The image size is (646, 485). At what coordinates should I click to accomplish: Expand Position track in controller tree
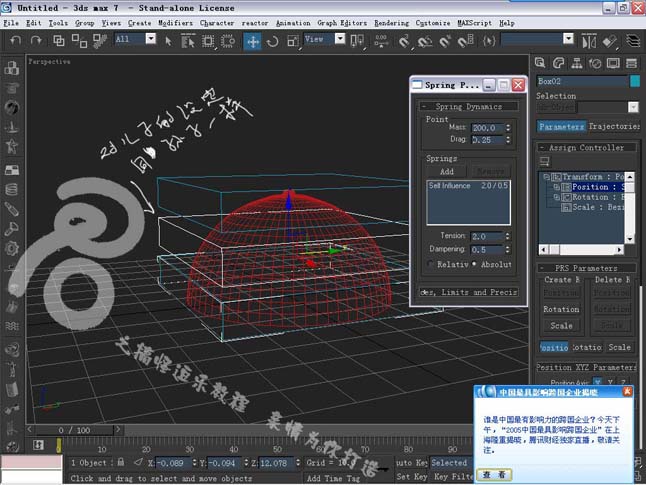pos(557,187)
